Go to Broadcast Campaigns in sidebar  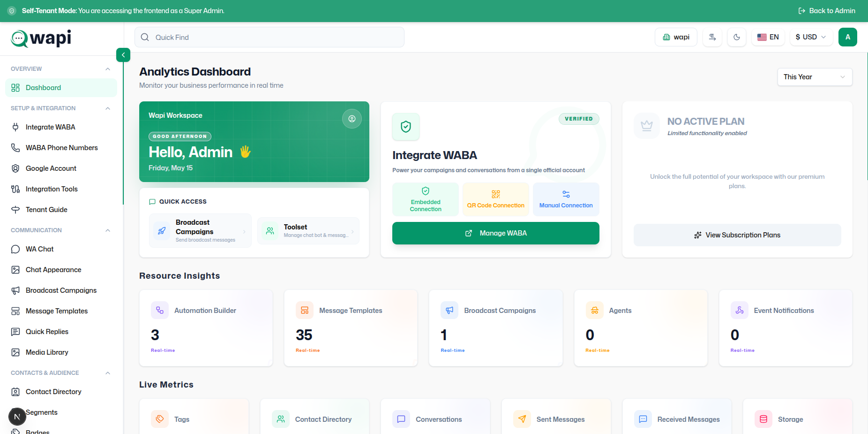click(x=61, y=290)
